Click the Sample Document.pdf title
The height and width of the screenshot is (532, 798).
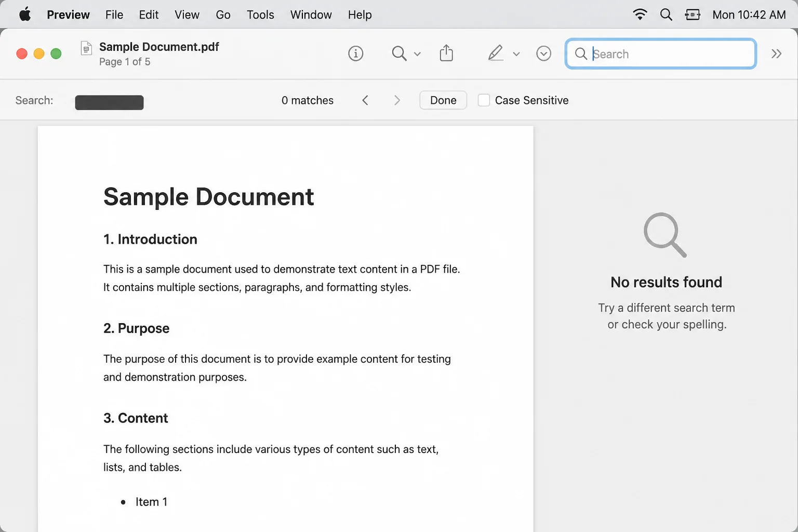(159, 47)
